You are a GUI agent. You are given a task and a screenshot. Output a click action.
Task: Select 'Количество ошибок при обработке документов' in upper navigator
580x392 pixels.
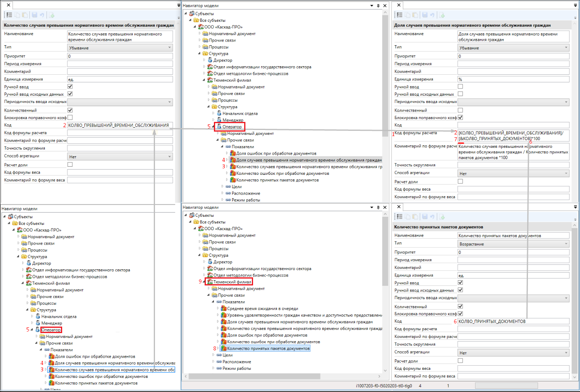point(283,173)
